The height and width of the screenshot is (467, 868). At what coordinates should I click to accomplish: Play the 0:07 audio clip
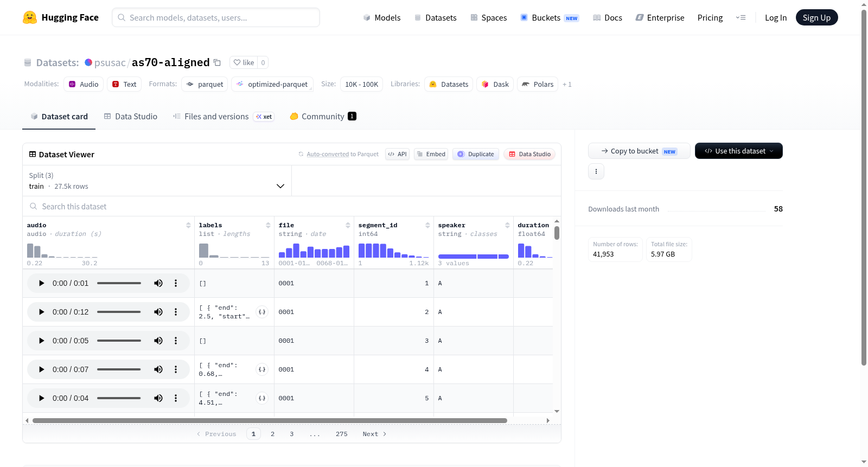[42, 369]
